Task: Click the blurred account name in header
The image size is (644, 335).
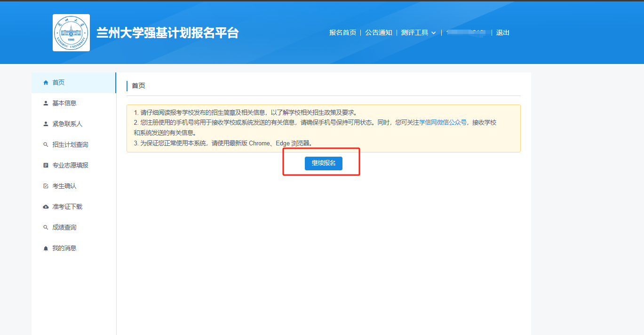Action: tap(466, 32)
